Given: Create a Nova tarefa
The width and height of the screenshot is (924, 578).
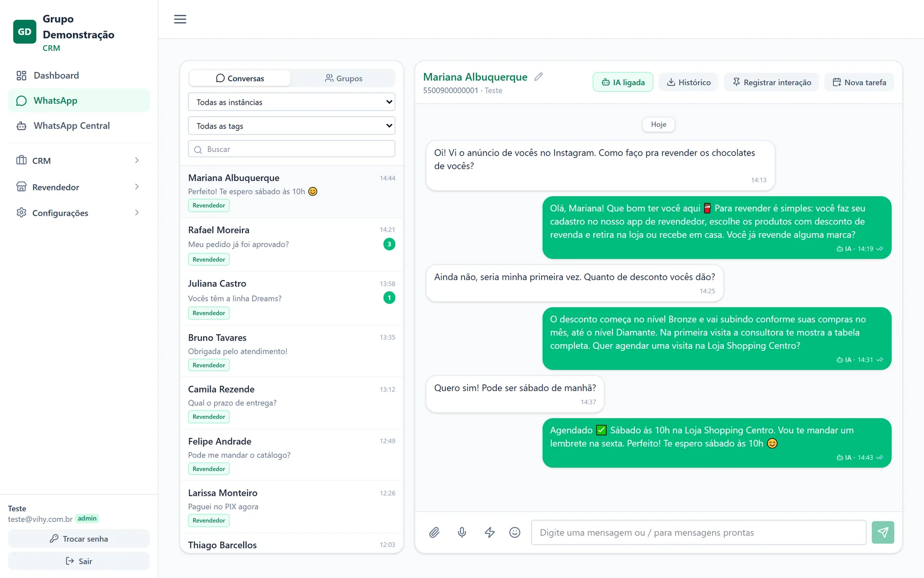Looking at the screenshot, I should (x=859, y=82).
